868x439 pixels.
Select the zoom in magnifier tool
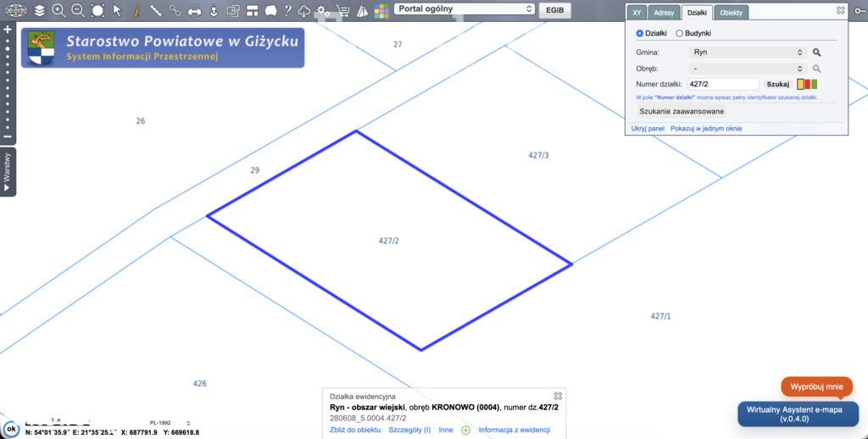[58, 10]
